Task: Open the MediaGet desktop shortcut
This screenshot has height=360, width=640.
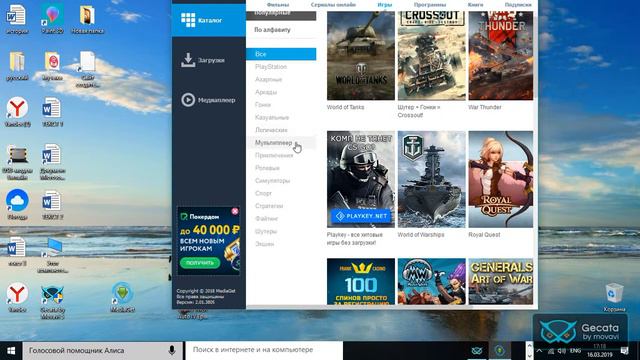Action: coord(122,297)
